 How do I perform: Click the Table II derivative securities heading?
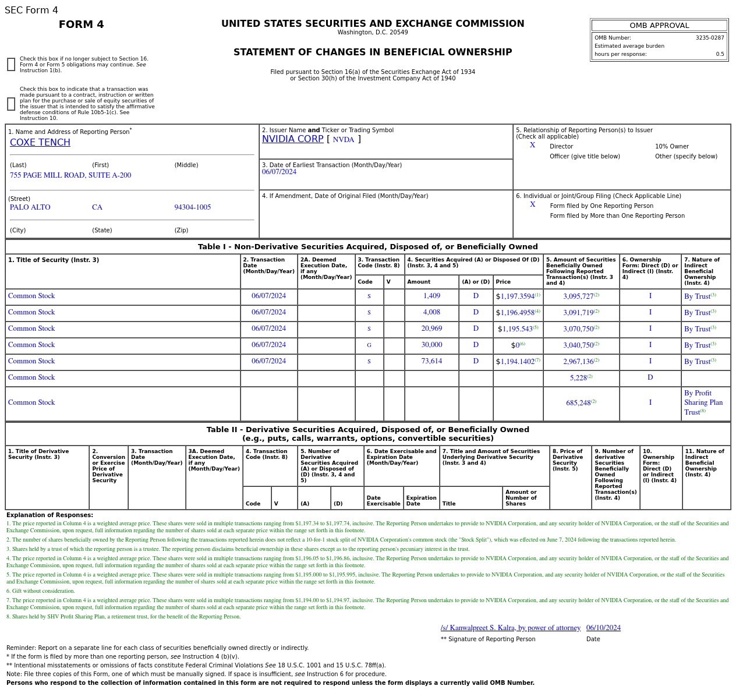point(368,434)
